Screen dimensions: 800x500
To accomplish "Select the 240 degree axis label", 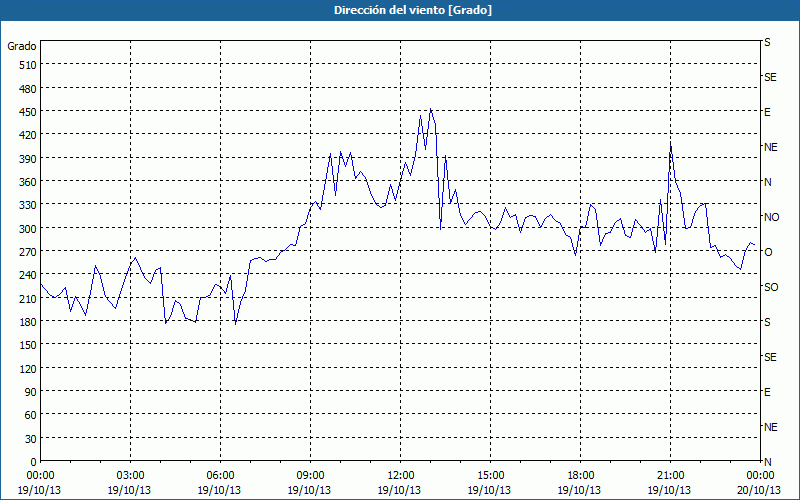I will pyautogui.click(x=29, y=276).
